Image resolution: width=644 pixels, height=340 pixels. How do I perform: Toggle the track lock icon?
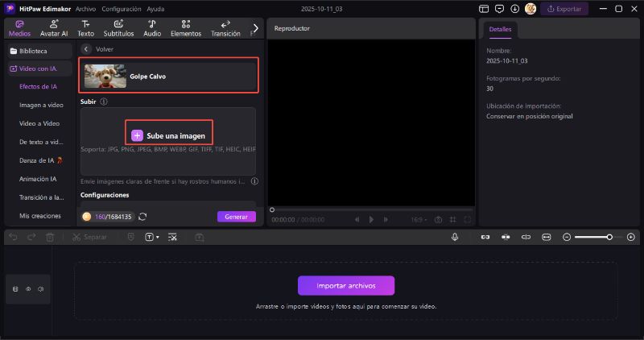pyautogui.click(x=16, y=288)
